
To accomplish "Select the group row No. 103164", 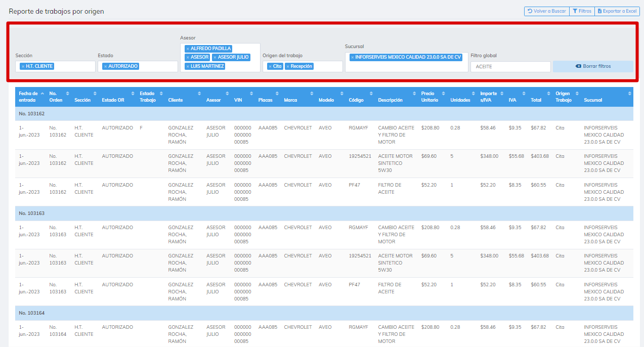I will pyautogui.click(x=324, y=313).
